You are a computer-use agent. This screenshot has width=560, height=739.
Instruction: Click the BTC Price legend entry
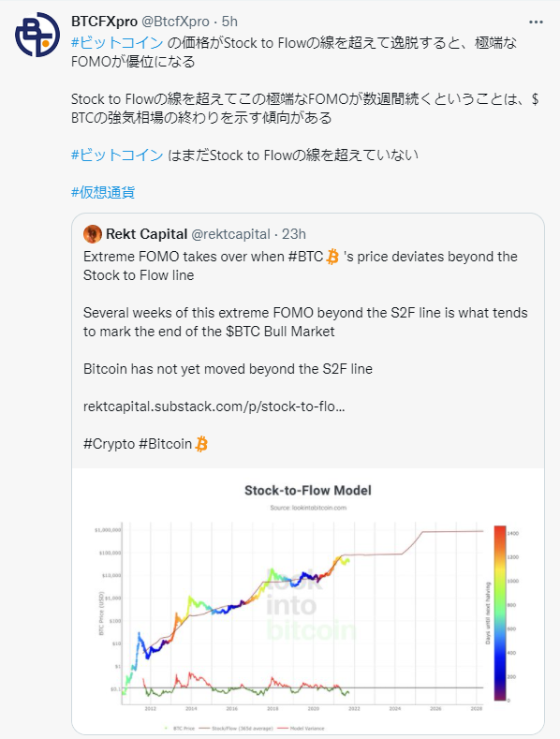180,728
